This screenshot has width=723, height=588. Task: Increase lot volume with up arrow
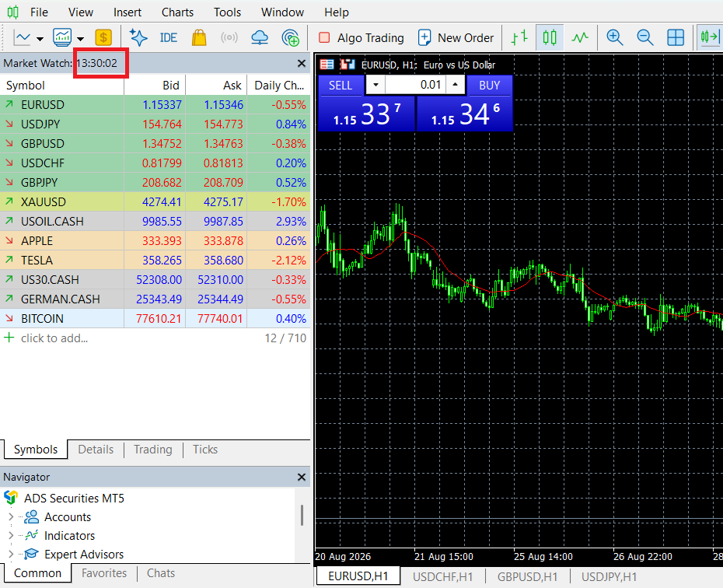pos(455,85)
